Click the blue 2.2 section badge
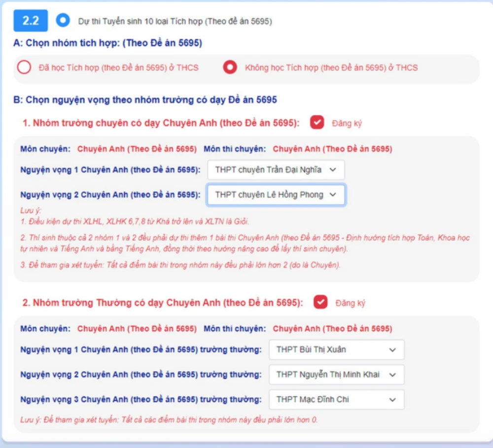Screen dimensions: 493x448 coord(31,21)
